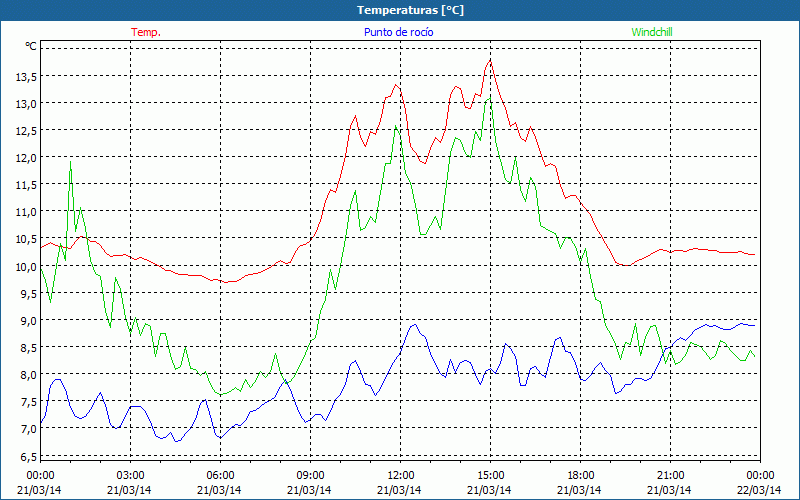Select the red "Temp." legend label
Image resolution: width=800 pixels, height=500 pixels.
146,32
